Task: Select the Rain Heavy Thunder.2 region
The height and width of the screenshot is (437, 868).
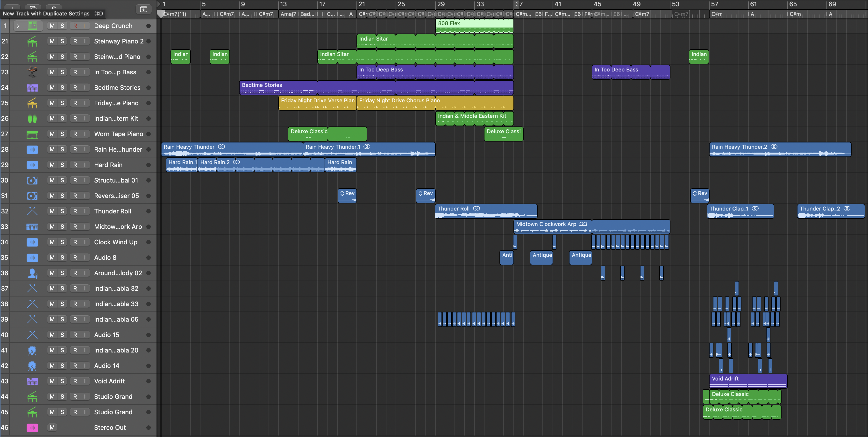Action: click(x=780, y=150)
